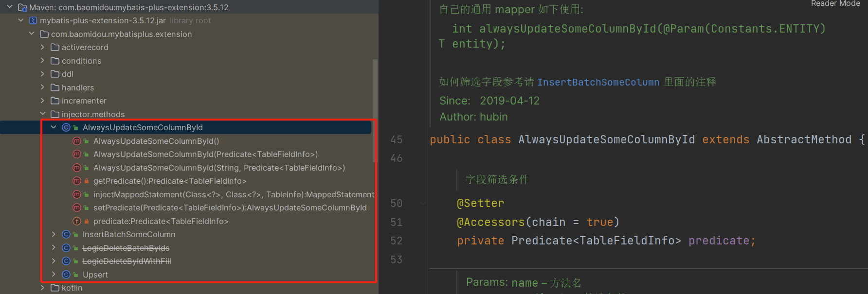Click the conditions folder icon

coord(55,61)
